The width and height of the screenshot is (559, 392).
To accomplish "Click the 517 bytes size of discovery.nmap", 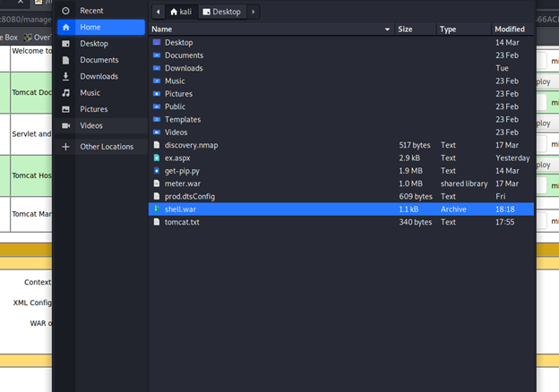I will pyautogui.click(x=414, y=145).
